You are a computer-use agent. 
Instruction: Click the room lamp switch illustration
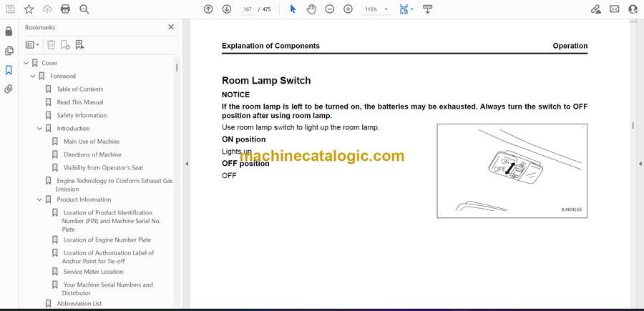(x=512, y=171)
